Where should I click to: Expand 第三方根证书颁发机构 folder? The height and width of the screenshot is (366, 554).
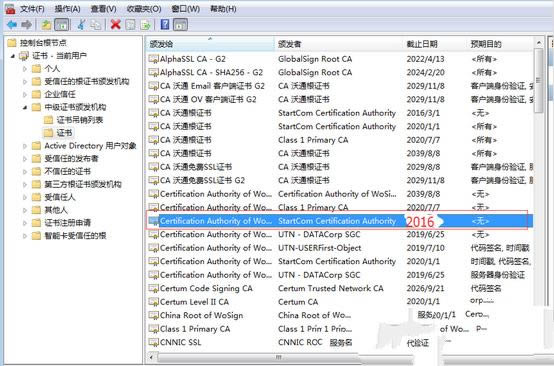(25, 184)
